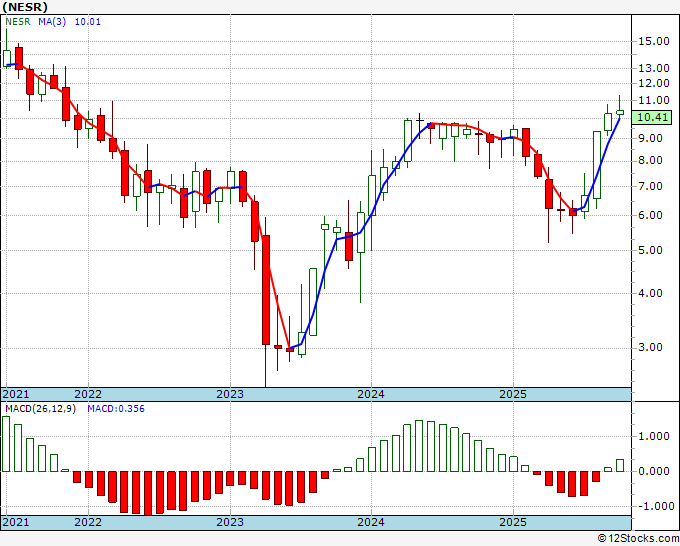Click 2024 on the MACD panel timeline
The width and height of the screenshot is (680, 546).
[371, 523]
